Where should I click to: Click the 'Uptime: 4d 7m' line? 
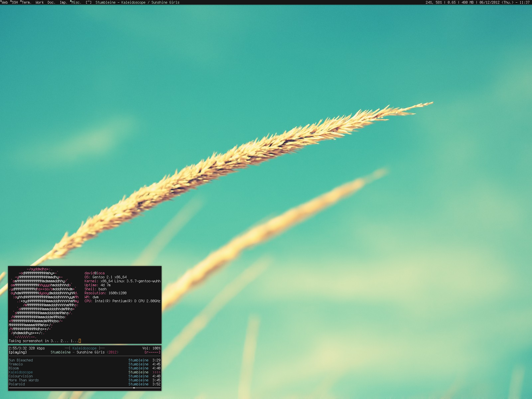(97, 285)
